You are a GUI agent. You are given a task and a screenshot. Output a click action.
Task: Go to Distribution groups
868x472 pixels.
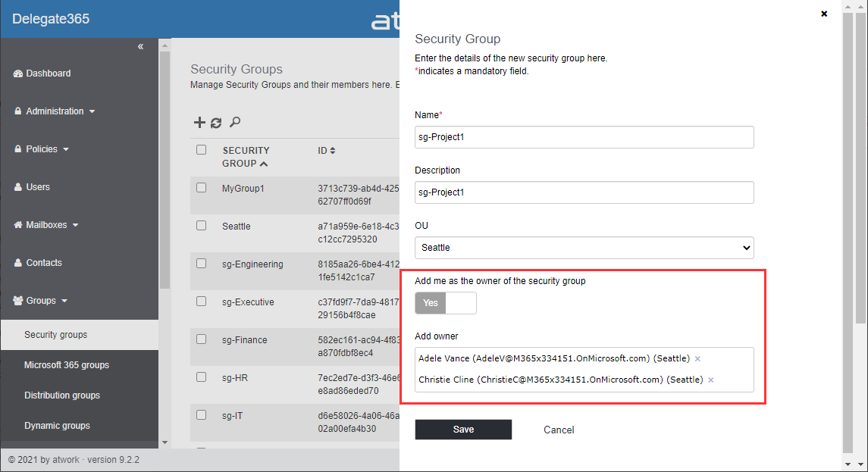(x=62, y=395)
